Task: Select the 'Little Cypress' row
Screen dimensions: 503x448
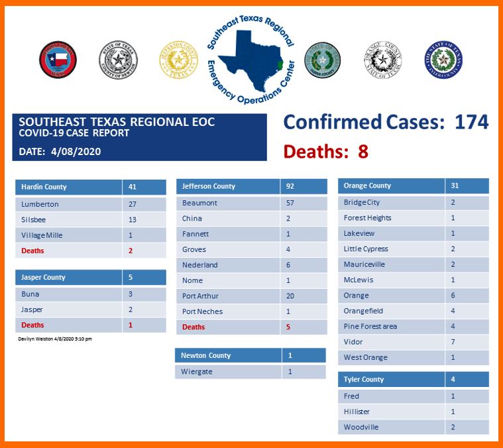Action: point(414,249)
